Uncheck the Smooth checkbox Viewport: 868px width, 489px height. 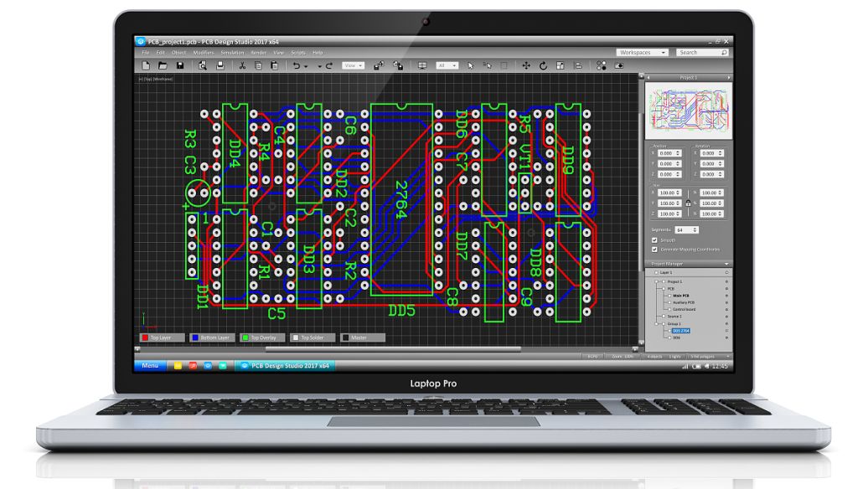(x=654, y=240)
